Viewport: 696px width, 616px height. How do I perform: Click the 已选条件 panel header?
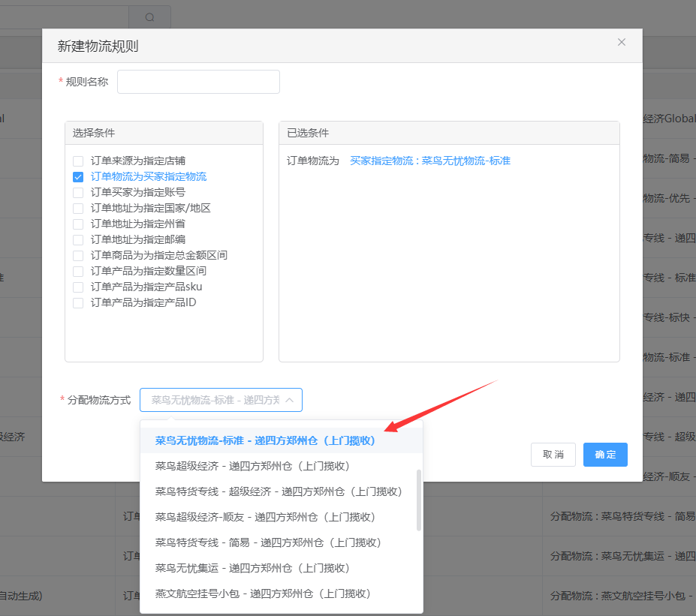449,133
